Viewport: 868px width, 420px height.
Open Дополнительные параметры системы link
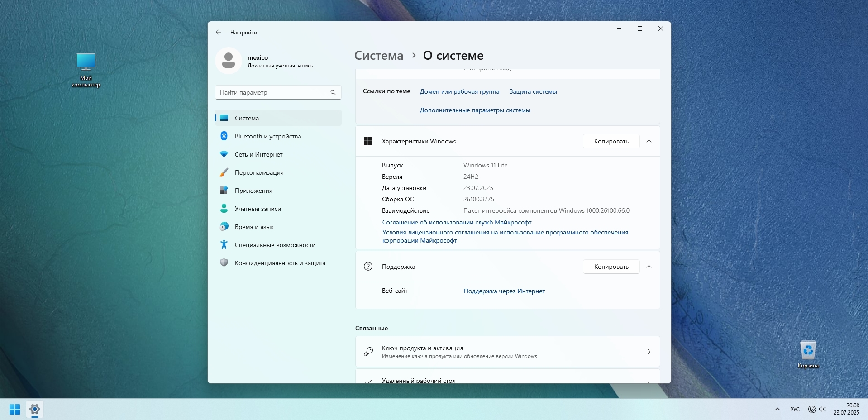475,110
